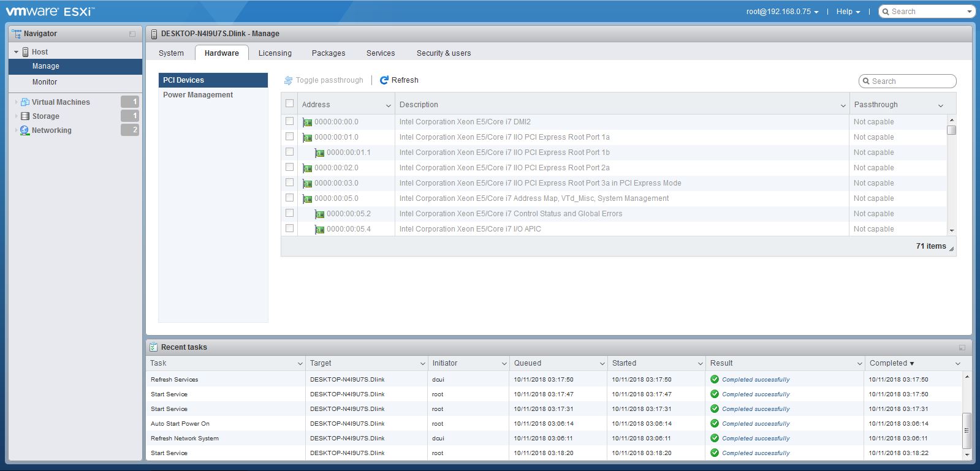Expand the Storage tree node

[x=16, y=116]
